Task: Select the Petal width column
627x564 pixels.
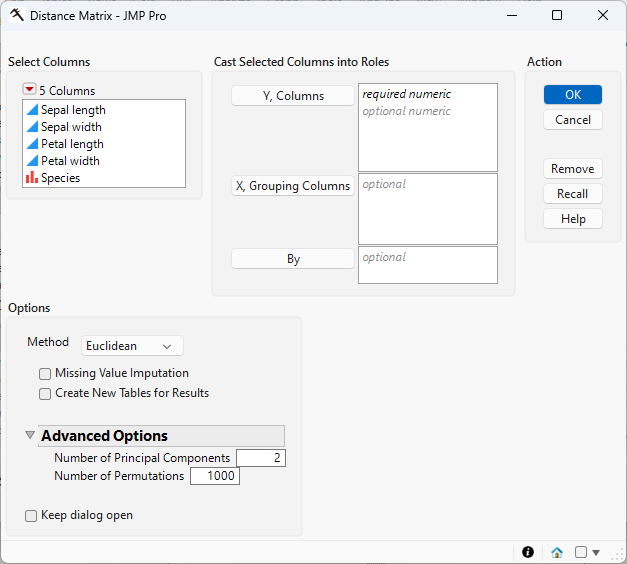Action: [70, 161]
